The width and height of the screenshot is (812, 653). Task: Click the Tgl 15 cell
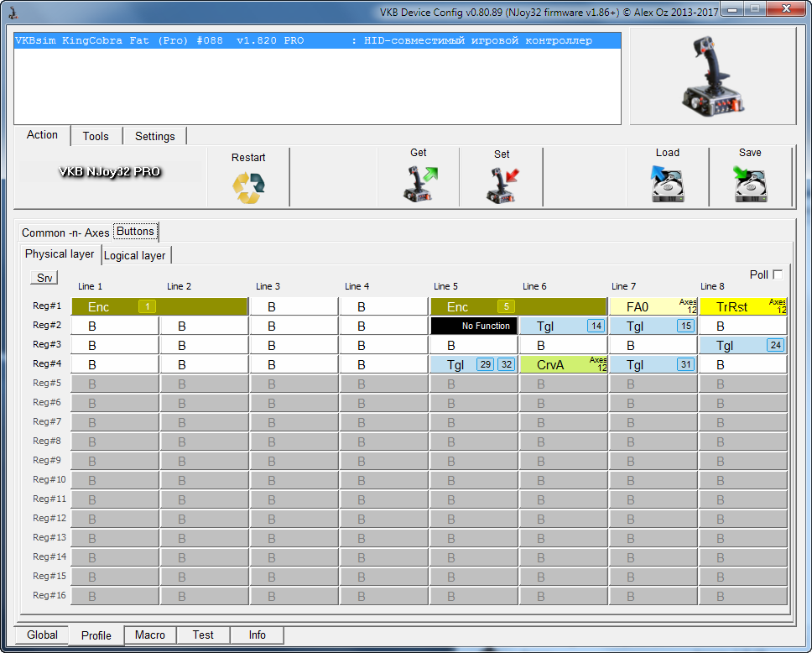(653, 326)
